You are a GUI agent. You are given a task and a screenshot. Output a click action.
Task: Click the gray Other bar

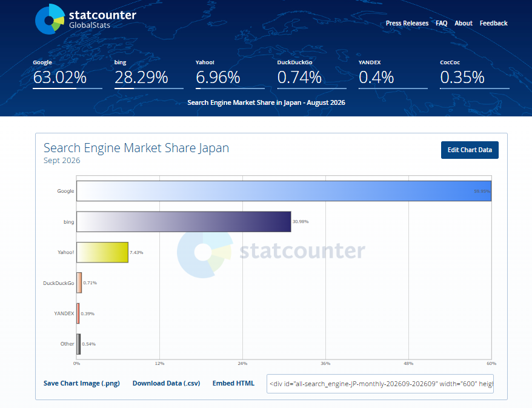[x=78, y=344]
